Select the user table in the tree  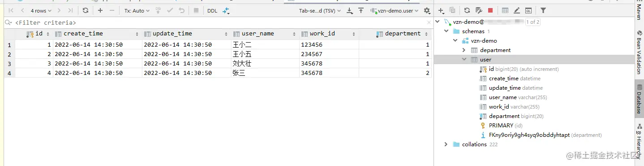tap(485, 60)
